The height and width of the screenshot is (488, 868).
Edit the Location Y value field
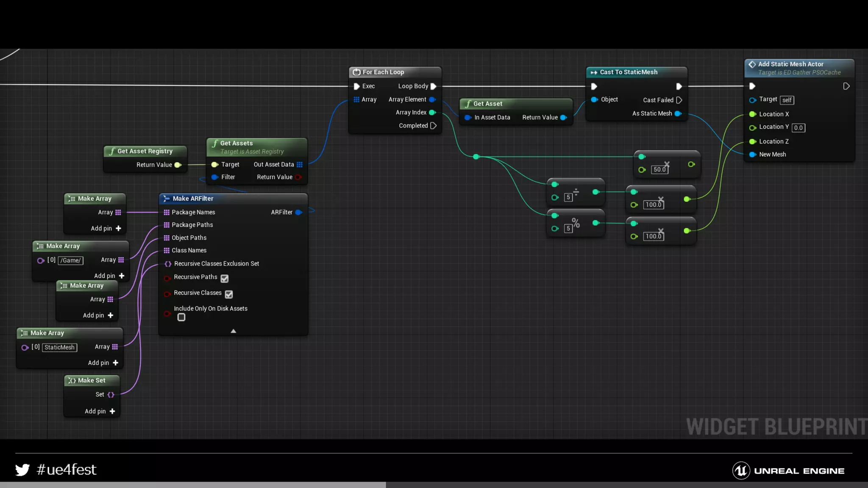(x=798, y=128)
